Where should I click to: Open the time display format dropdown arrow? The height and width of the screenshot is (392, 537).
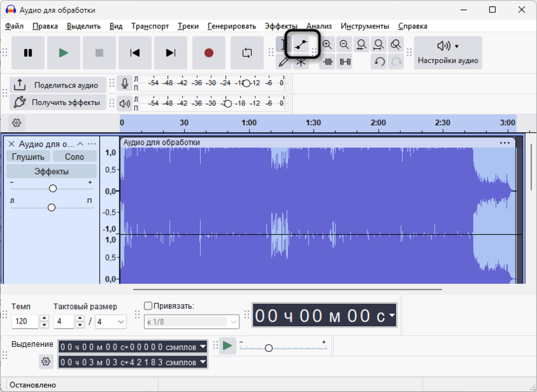[392, 315]
